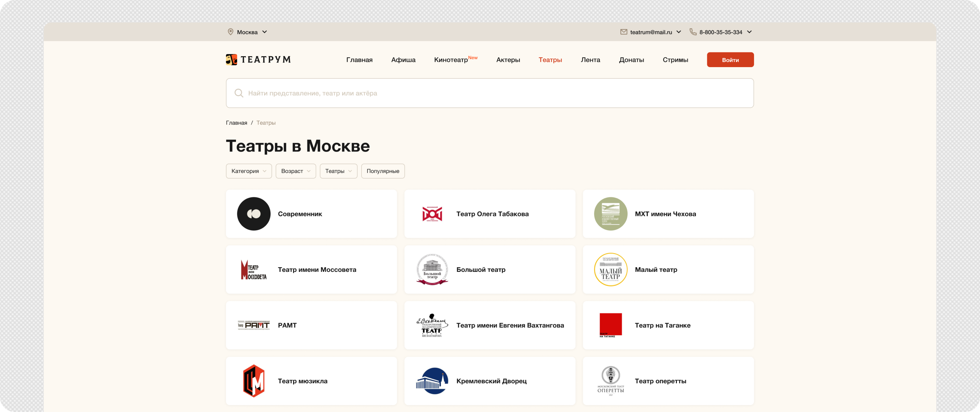Follow the Главная breadcrumb link
Viewport: 980px width, 412px height.
(236, 123)
